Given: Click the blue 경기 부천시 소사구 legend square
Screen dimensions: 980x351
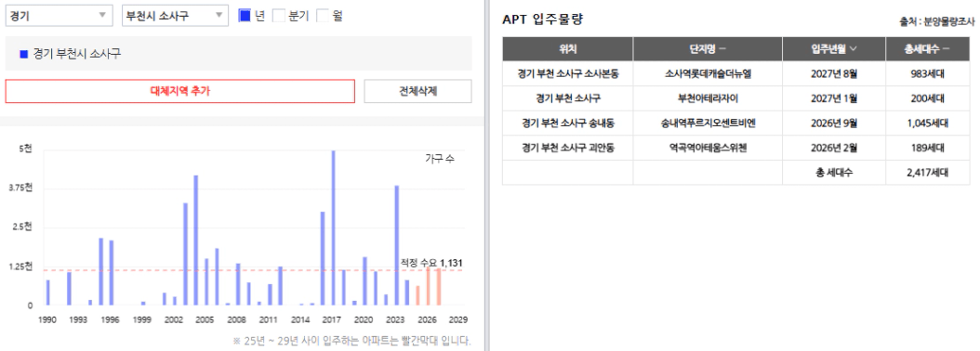Looking at the screenshot, I should click(x=24, y=55).
